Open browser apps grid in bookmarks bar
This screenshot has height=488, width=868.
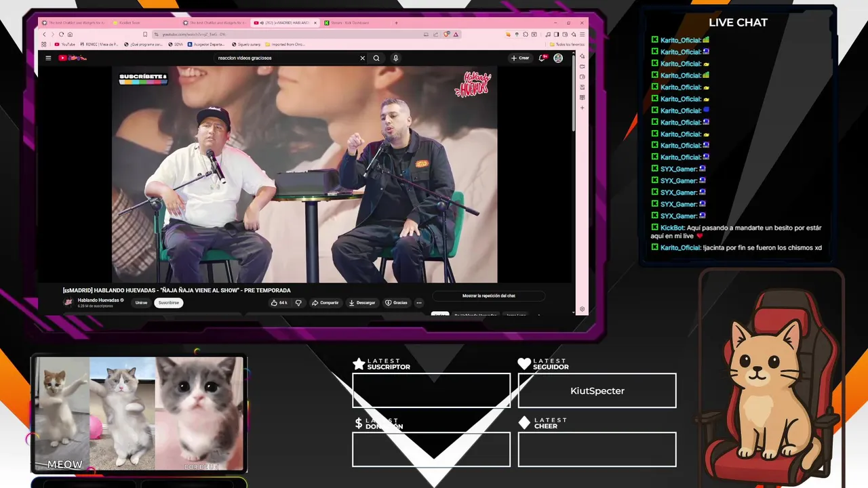coord(44,45)
